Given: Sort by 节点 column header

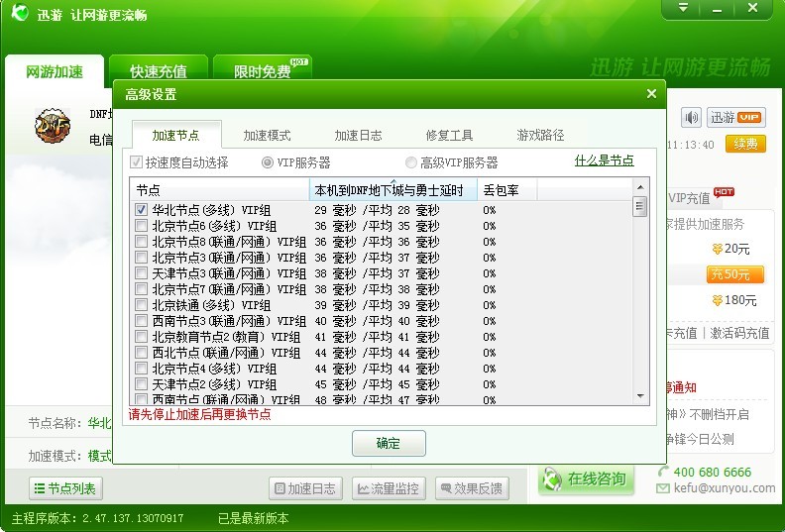Looking at the screenshot, I should 219,189.
